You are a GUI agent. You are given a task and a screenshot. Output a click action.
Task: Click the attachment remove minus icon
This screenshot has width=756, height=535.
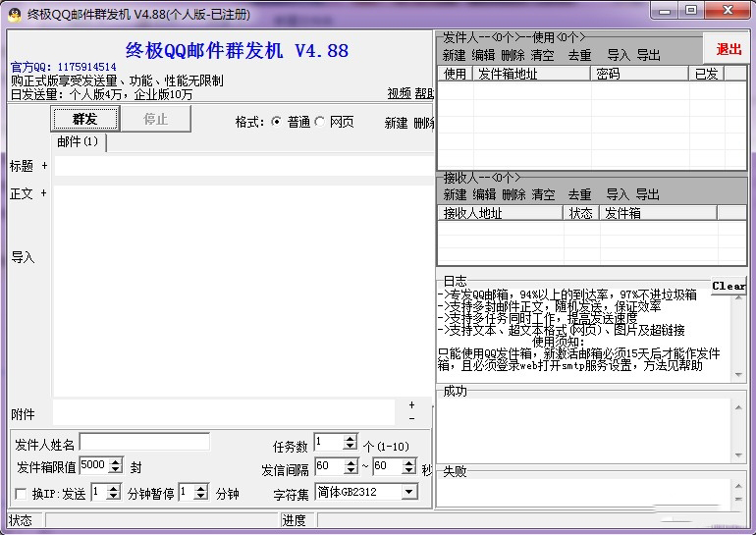pyautogui.click(x=411, y=418)
